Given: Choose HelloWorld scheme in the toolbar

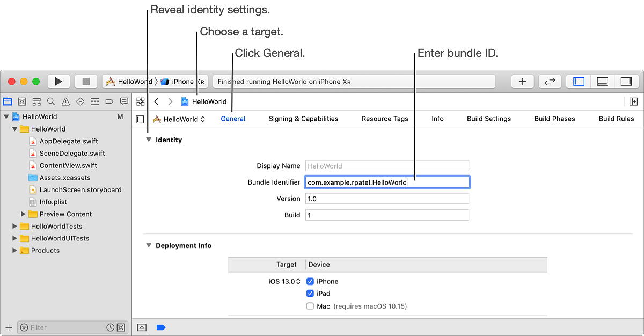Looking at the screenshot, I should click(129, 82).
